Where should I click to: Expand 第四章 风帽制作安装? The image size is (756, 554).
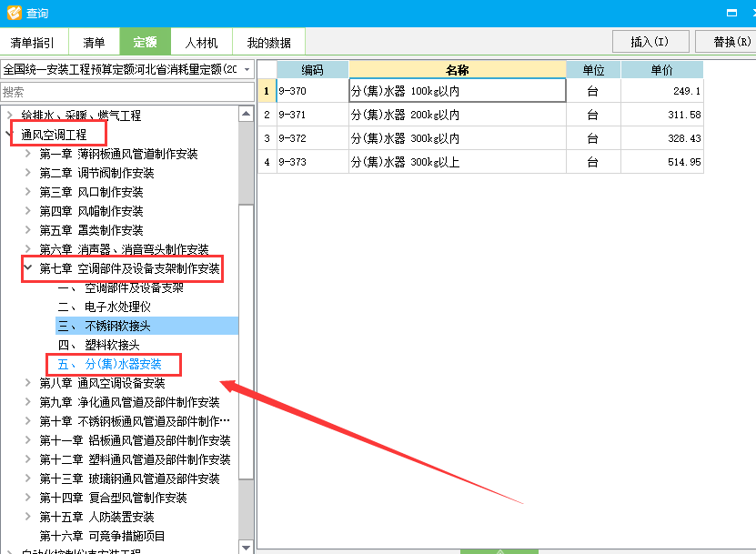pyautogui.click(x=28, y=211)
